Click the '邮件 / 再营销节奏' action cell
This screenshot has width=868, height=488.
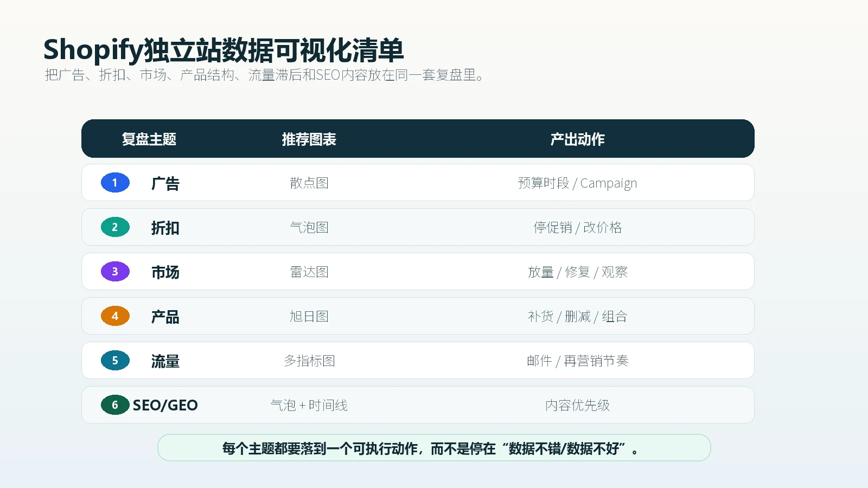pos(578,361)
